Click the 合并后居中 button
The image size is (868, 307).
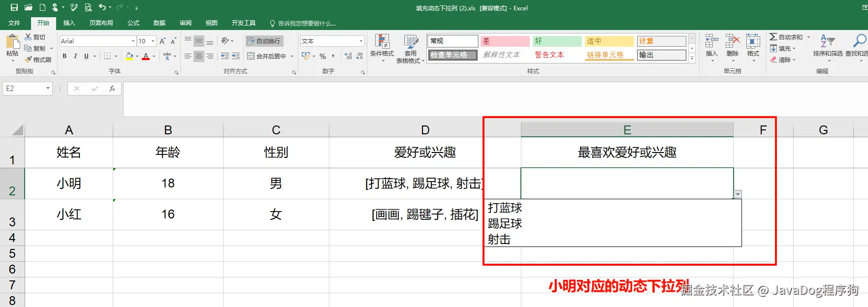tap(267, 57)
